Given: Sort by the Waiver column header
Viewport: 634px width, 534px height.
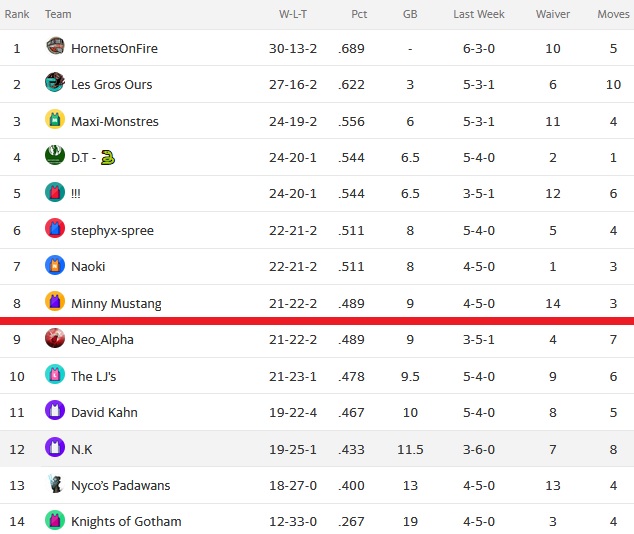Looking at the screenshot, I should pos(553,14).
